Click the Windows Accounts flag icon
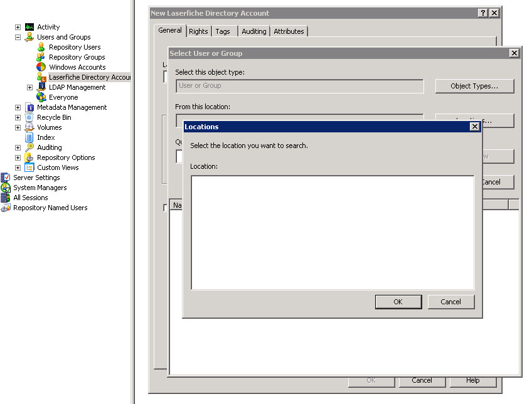532x404 pixels. point(41,67)
